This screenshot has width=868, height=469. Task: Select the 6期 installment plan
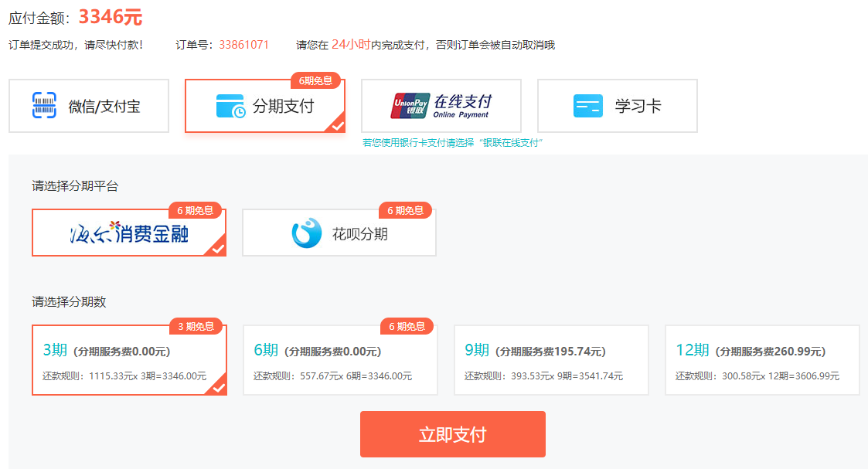[340, 360]
